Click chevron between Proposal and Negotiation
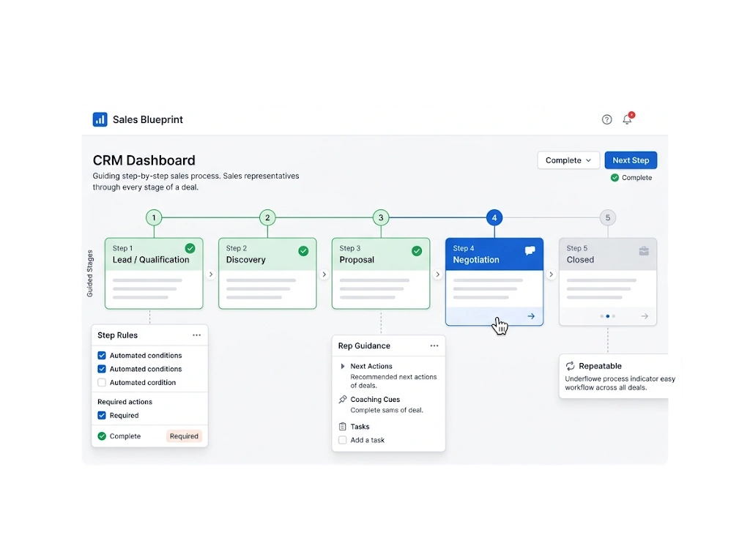 point(437,275)
